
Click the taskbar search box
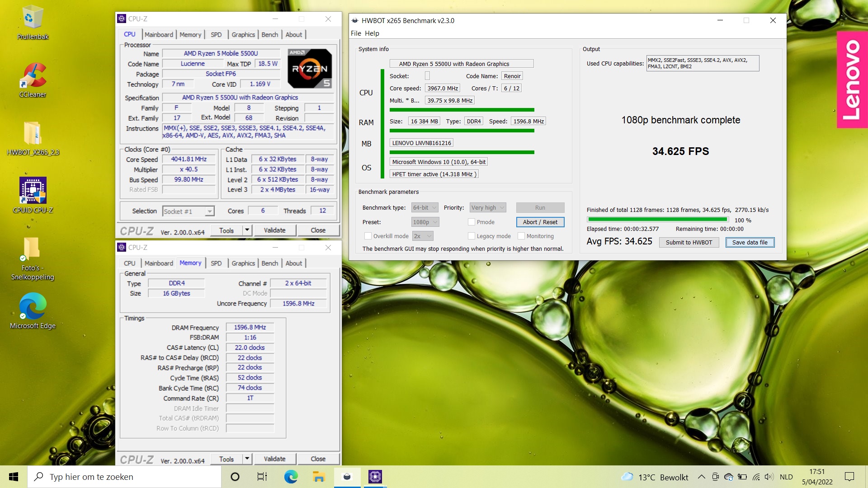click(124, 477)
